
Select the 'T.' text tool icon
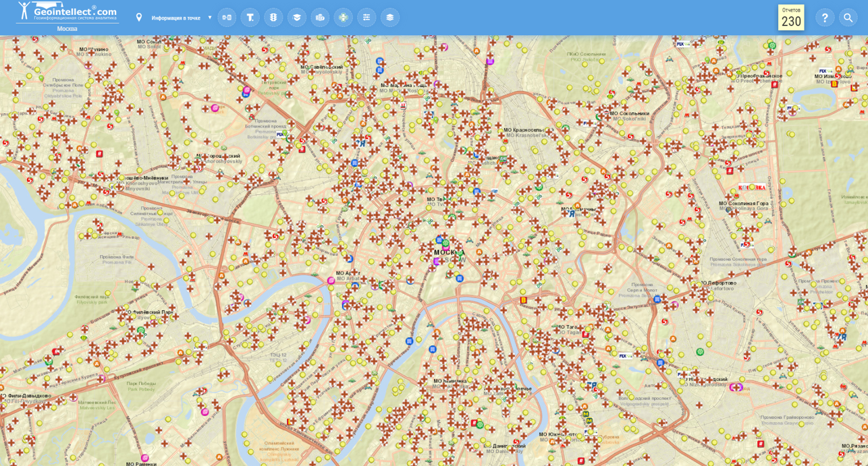click(x=250, y=18)
